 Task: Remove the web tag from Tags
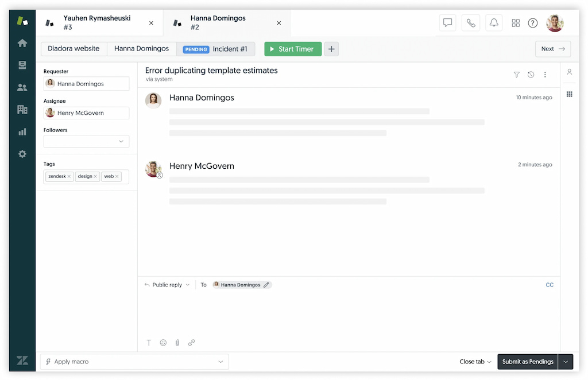coord(117,176)
